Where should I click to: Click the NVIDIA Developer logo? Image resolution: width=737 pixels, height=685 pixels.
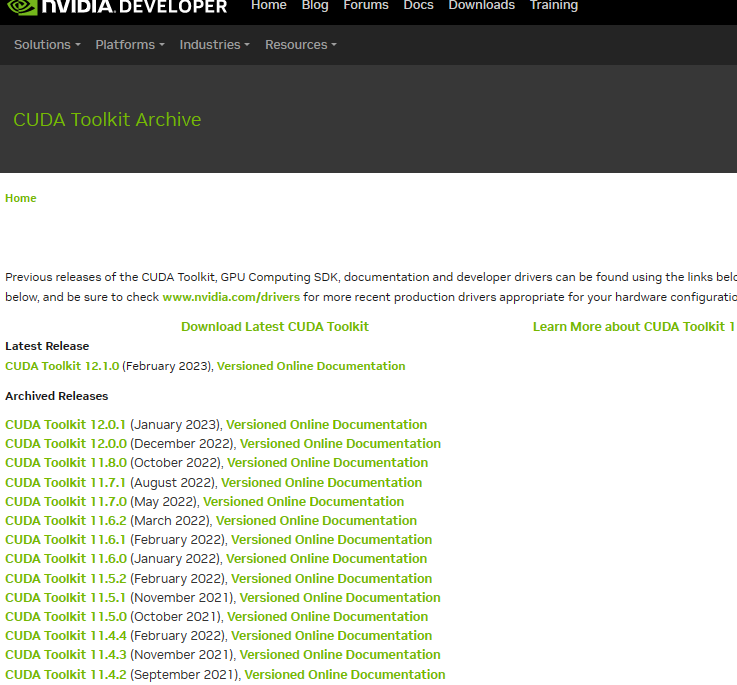coord(117,7)
